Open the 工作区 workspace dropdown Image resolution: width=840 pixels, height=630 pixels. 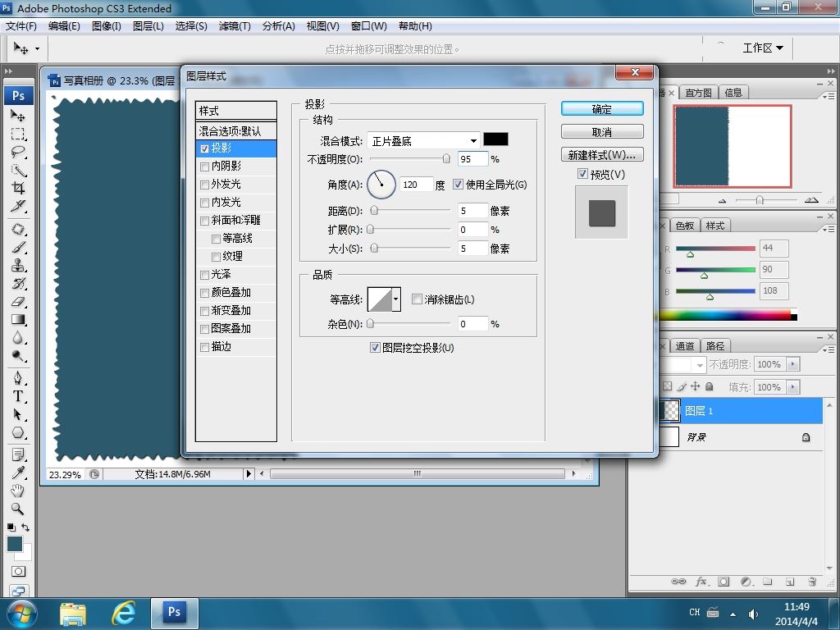pos(763,48)
